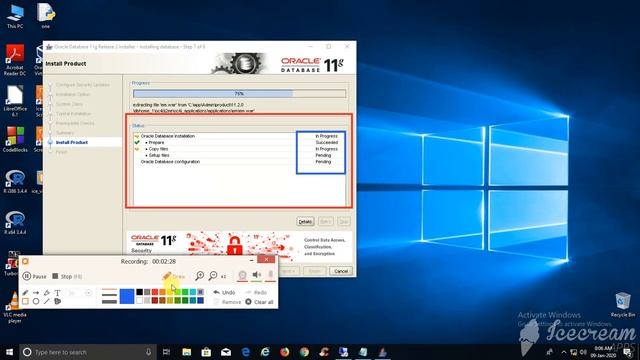Select the Oracle Database installation status row
The image size is (640, 360).
(239, 136)
